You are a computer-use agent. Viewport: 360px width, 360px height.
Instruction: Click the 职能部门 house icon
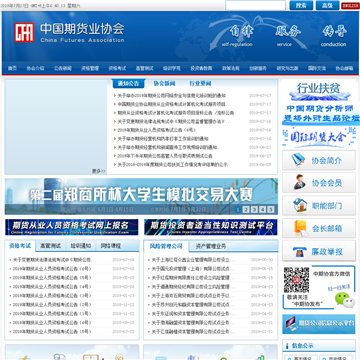pos(300,205)
